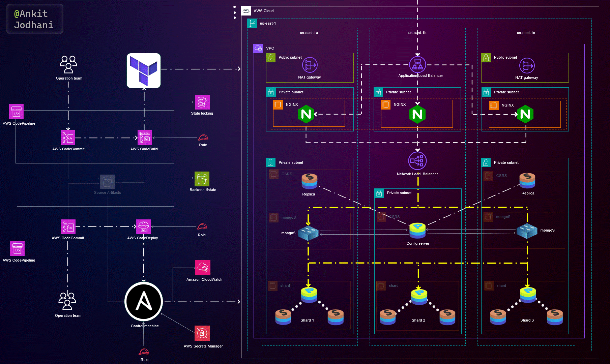This screenshot has width=610, height=364.
Task: Select the top Operation team users icon
Action: pos(68,65)
